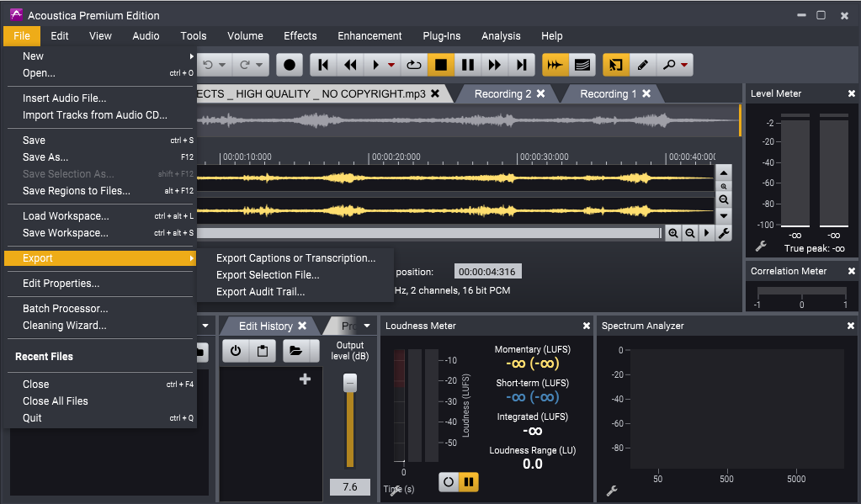Pause playback with the Pause button
The width and height of the screenshot is (861, 504).
pos(468,65)
